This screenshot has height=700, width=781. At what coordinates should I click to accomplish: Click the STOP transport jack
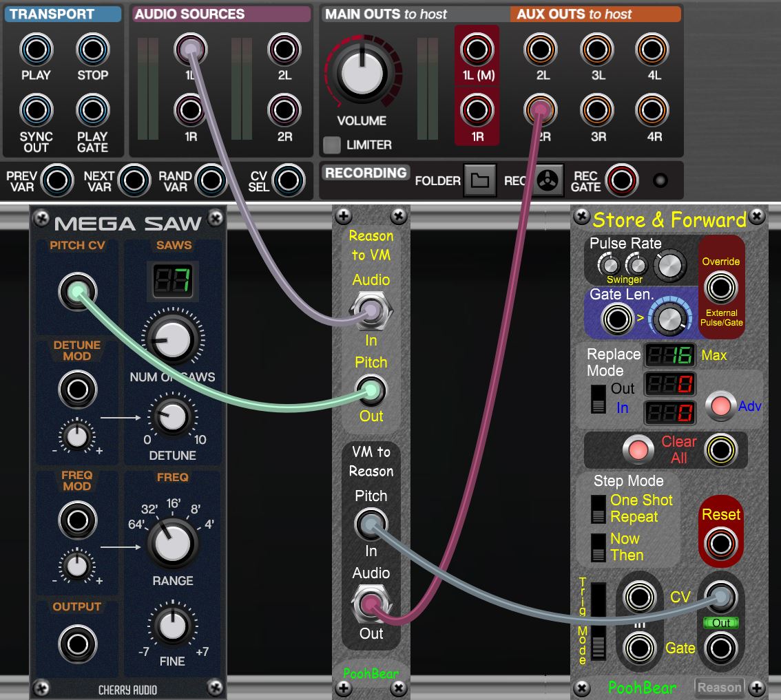tap(92, 50)
